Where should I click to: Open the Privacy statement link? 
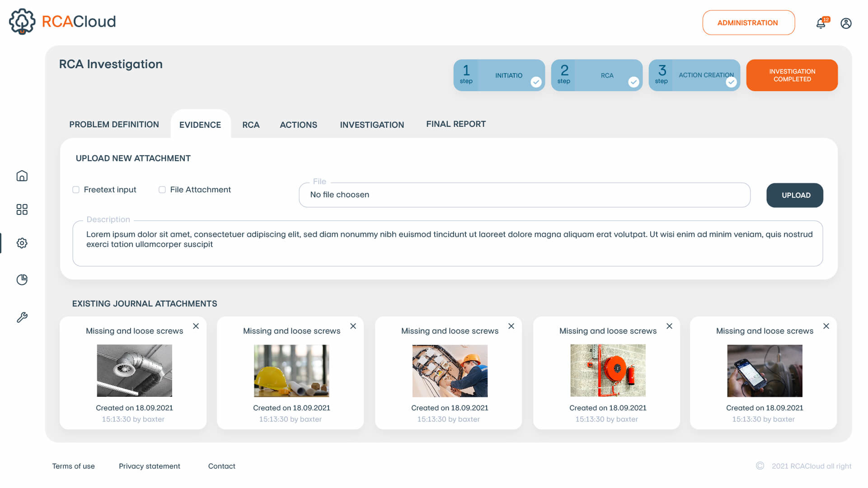pyautogui.click(x=150, y=466)
